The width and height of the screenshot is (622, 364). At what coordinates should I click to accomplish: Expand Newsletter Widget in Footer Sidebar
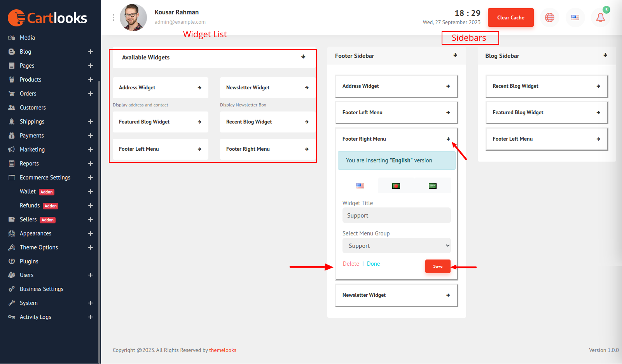tap(448, 295)
